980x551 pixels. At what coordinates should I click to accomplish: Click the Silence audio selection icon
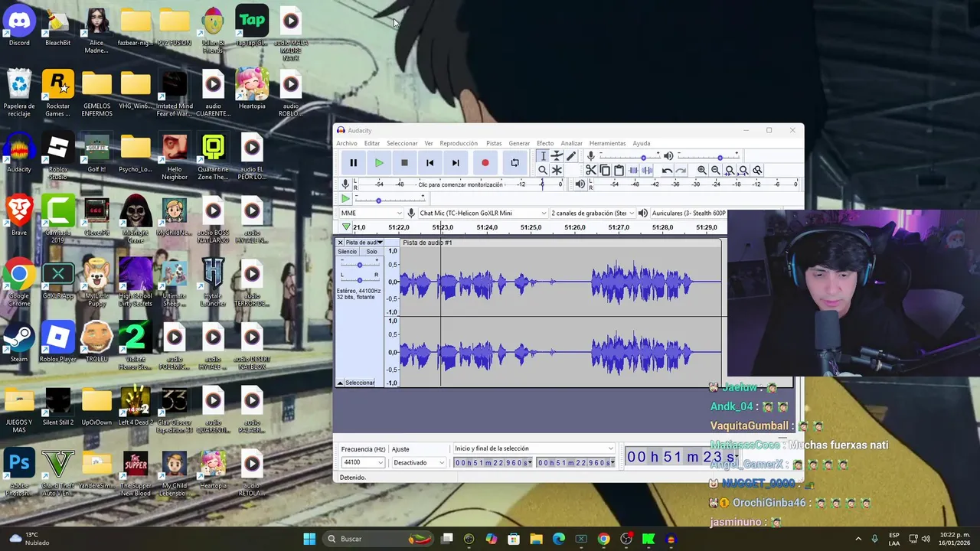coord(647,170)
